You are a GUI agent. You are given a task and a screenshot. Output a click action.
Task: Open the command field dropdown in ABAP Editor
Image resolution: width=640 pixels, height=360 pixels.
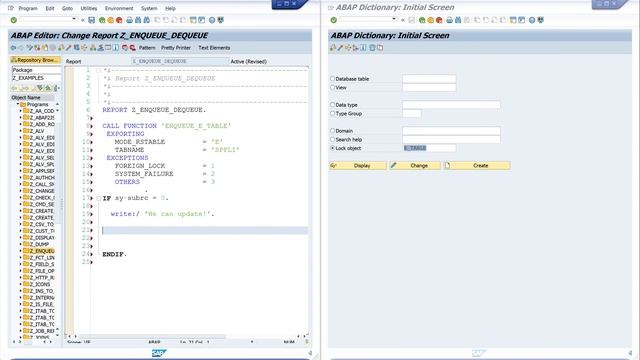(74, 19)
